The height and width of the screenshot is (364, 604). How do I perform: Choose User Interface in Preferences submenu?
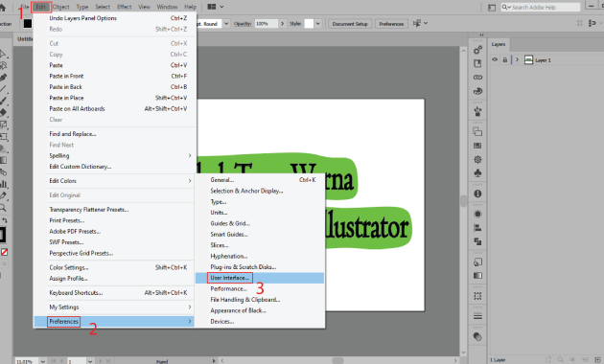(x=260, y=278)
